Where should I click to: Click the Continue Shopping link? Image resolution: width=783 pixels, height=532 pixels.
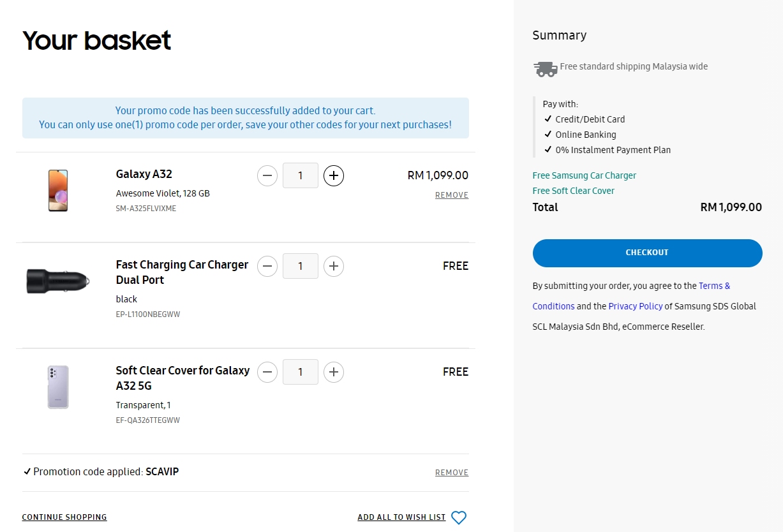(x=64, y=517)
